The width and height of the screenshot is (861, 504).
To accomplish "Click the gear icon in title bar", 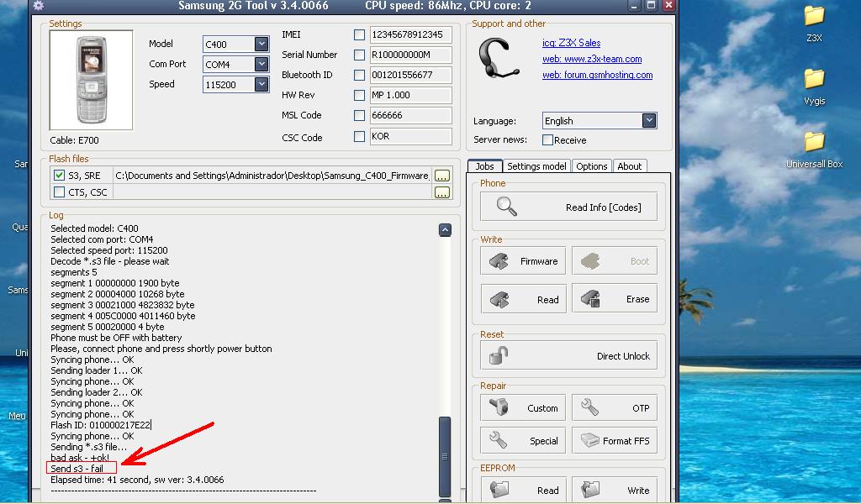I will point(39,6).
